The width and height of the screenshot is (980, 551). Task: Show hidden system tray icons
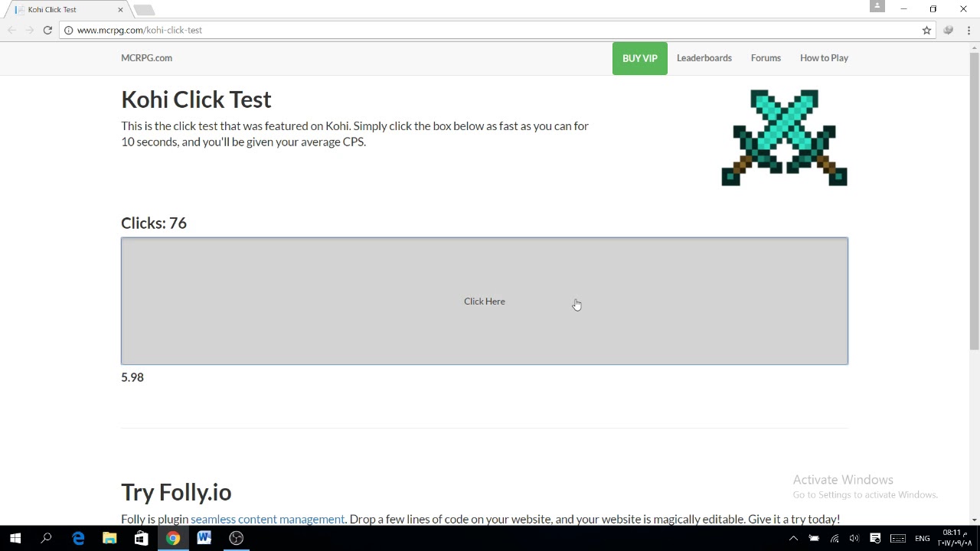click(x=793, y=539)
